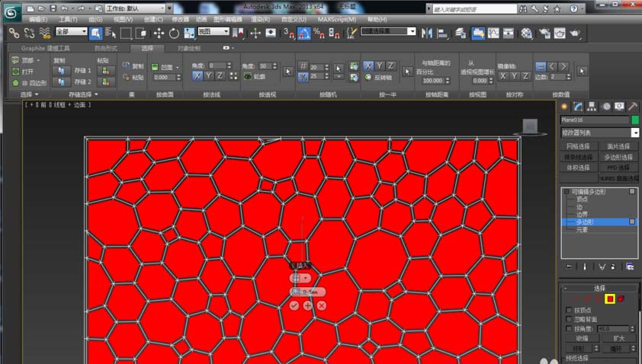Click the 收缩 (Shrink) selection button

[x=583, y=338]
